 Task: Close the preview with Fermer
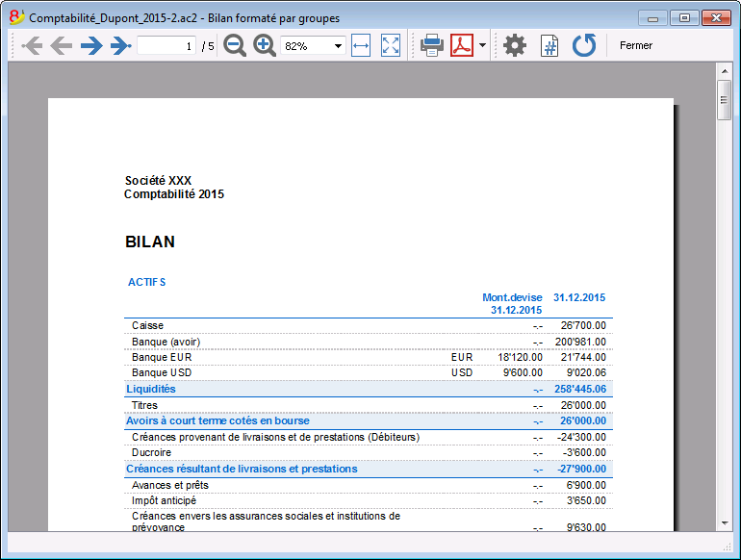[x=635, y=46]
